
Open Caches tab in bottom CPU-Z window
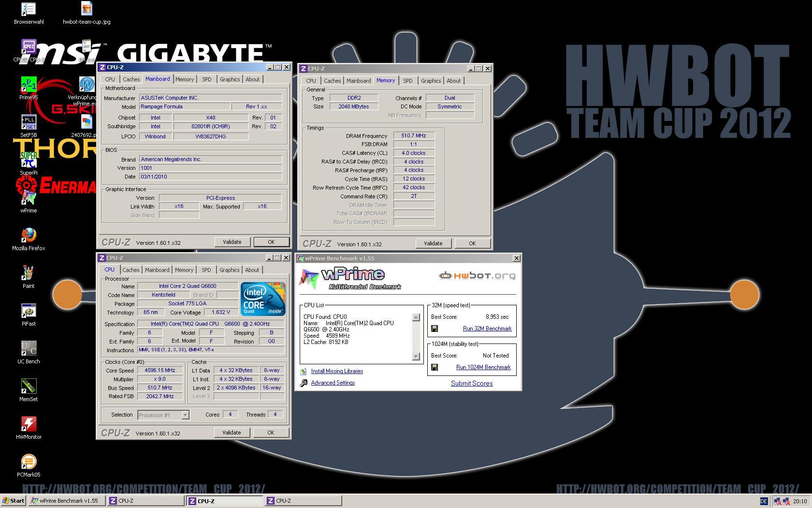(x=130, y=270)
